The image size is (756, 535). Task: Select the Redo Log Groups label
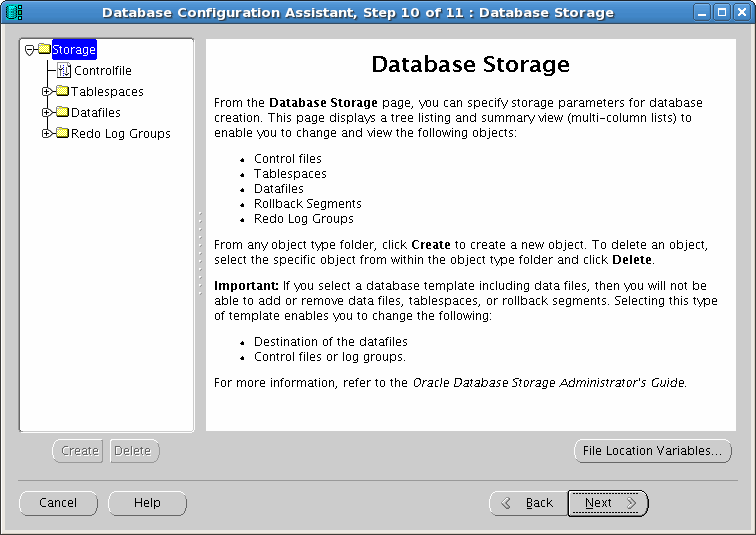(x=120, y=134)
